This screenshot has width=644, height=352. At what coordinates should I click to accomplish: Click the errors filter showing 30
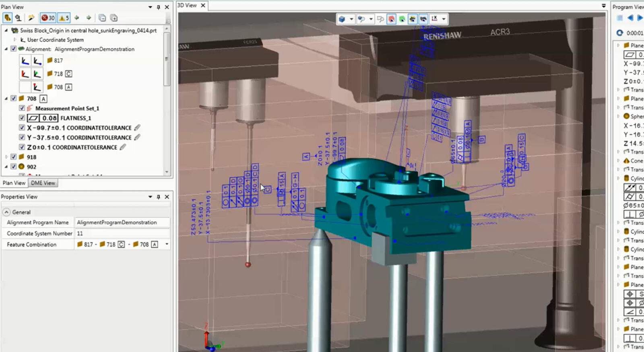pos(48,18)
